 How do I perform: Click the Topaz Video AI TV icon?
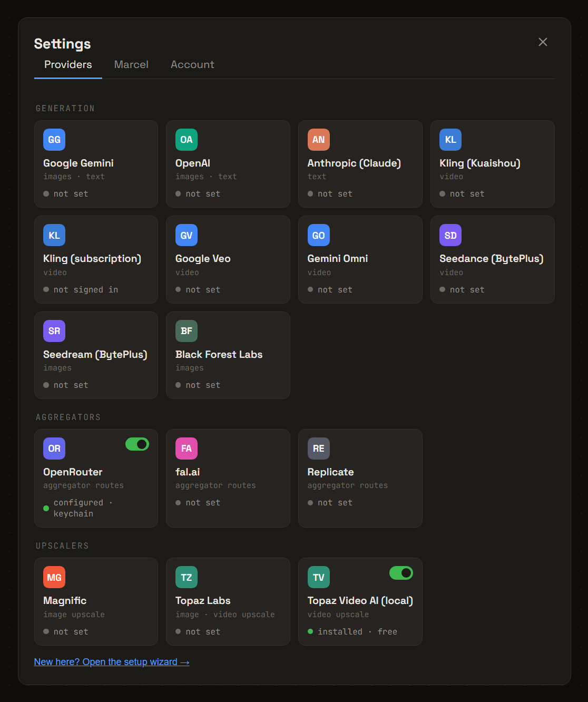coord(319,577)
